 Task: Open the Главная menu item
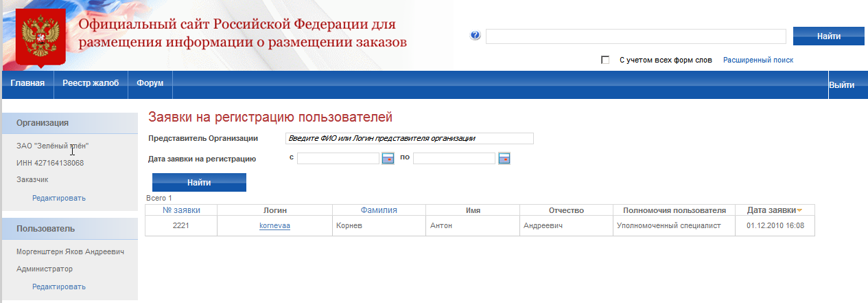coord(27,84)
